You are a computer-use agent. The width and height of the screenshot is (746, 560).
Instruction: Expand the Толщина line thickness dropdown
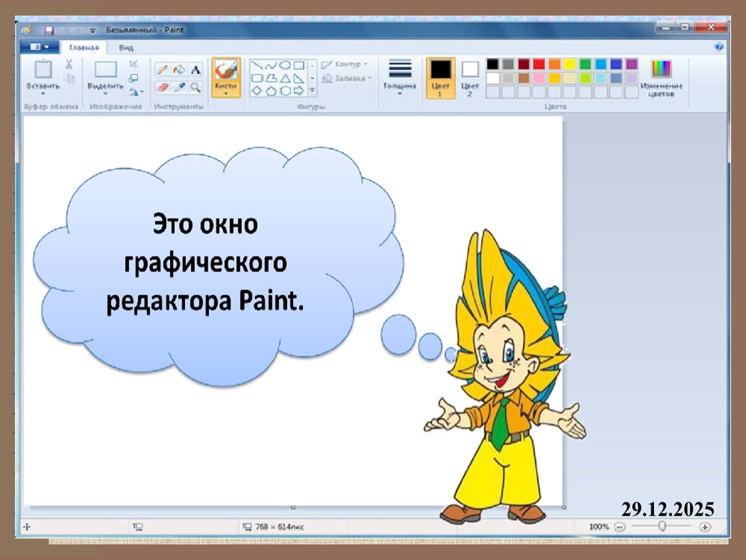click(400, 93)
